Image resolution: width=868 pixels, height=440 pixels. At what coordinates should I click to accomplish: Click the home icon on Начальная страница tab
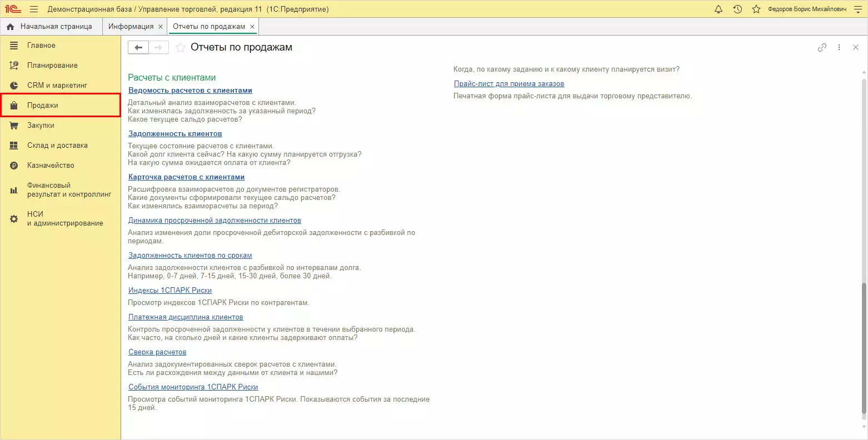[x=11, y=27]
